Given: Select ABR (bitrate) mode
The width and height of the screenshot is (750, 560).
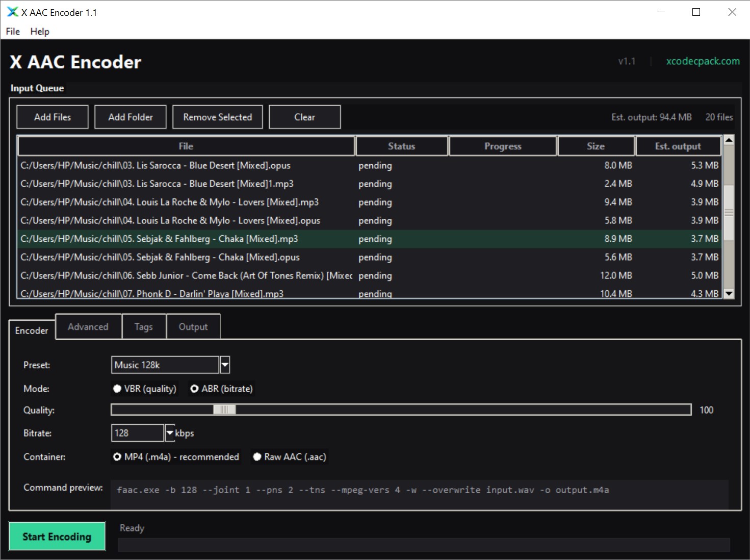Looking at the screenshot, I should [221, 389].
